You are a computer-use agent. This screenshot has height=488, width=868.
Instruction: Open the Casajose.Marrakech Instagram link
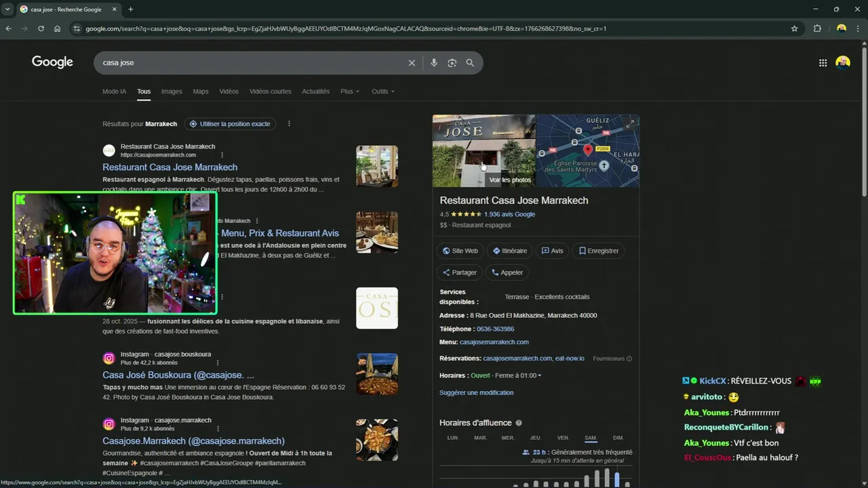[x=193, y=441]
